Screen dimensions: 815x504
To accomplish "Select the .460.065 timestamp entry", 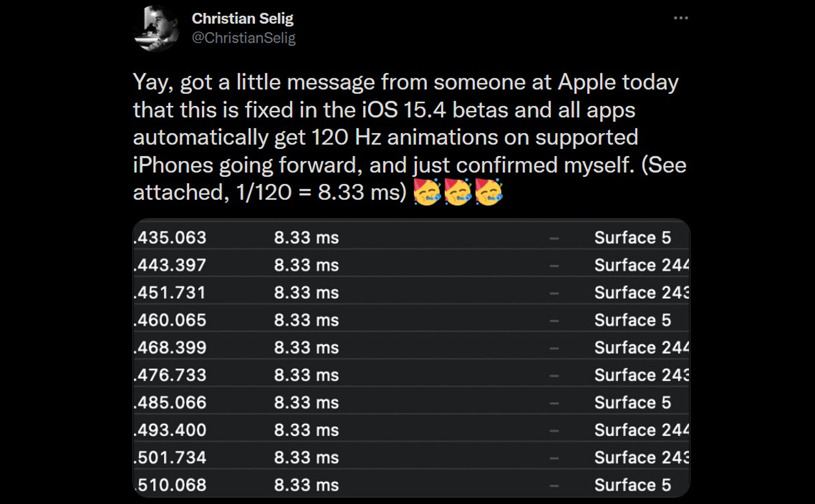I will click(x=171, y=320).
